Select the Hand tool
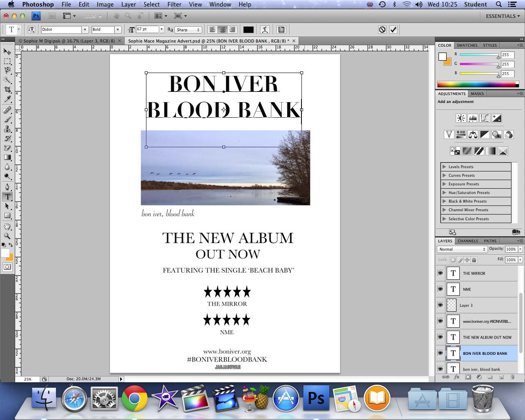Viewport: 525px width, 420px height. 7,226
